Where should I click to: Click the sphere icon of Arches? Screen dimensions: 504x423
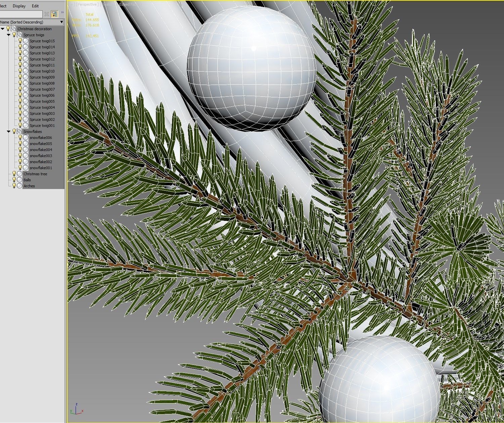click(19, 186)
